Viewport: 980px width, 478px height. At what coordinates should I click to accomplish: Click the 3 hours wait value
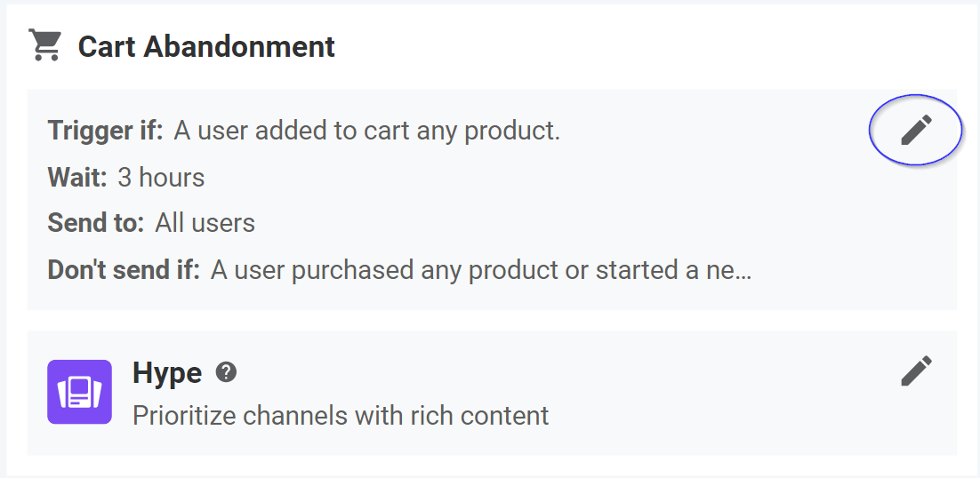click(x=161, y=177)
